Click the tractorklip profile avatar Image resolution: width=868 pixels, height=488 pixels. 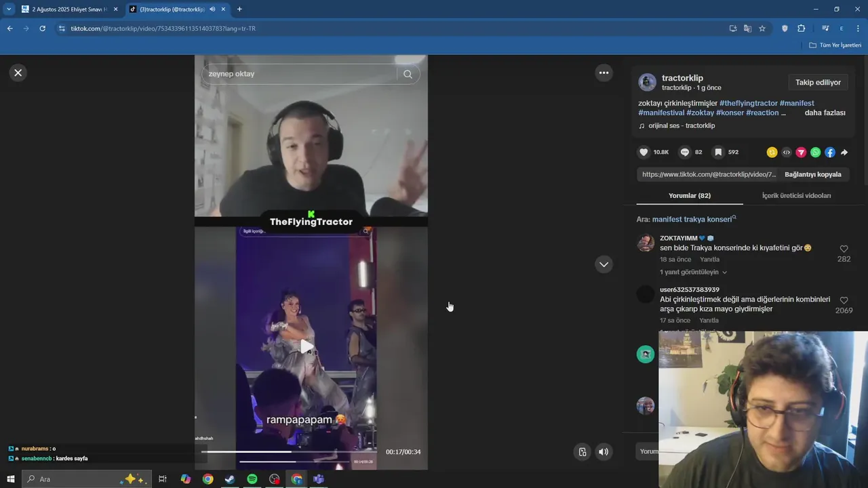pos(647,82)
